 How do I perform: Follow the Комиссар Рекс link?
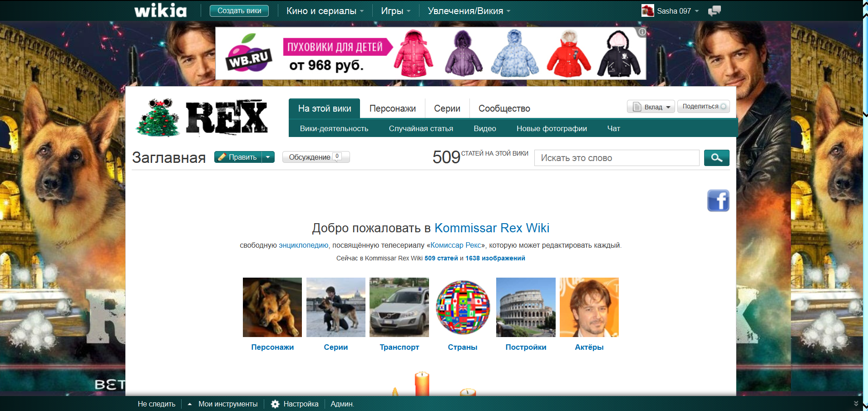tap(455, 245)
